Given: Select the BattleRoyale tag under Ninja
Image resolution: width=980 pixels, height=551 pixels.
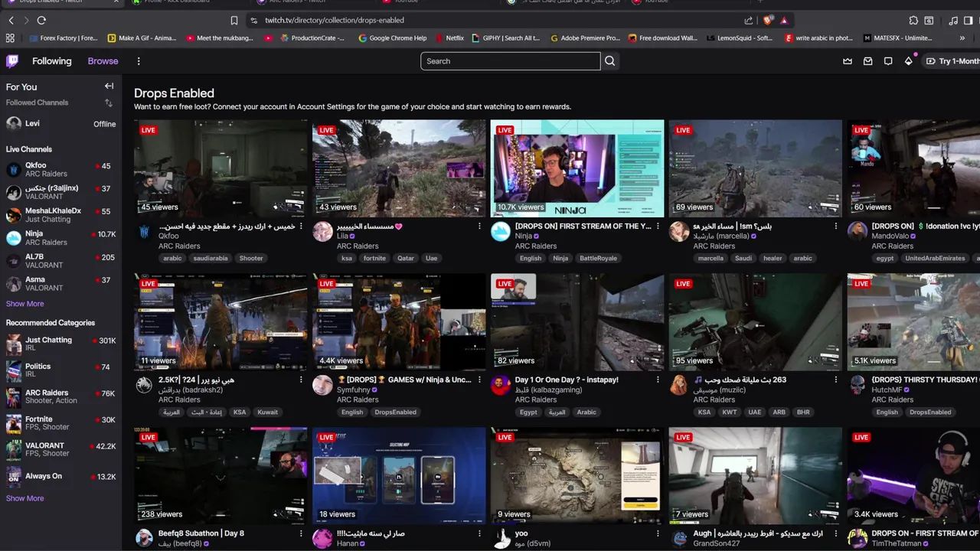Looking at the screenshot, I should coord(598,259).
